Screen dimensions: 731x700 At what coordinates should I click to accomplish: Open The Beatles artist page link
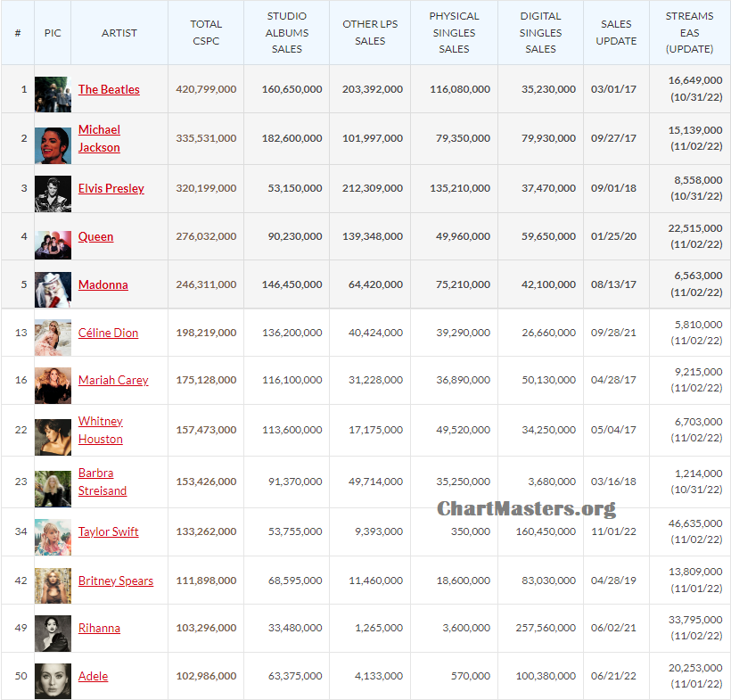[x=109, y=89]
